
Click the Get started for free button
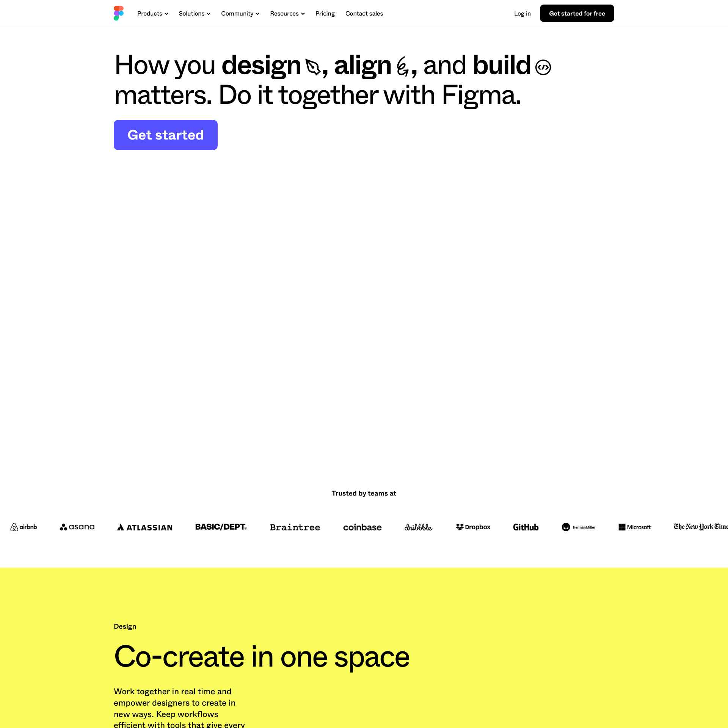[577, 13]
